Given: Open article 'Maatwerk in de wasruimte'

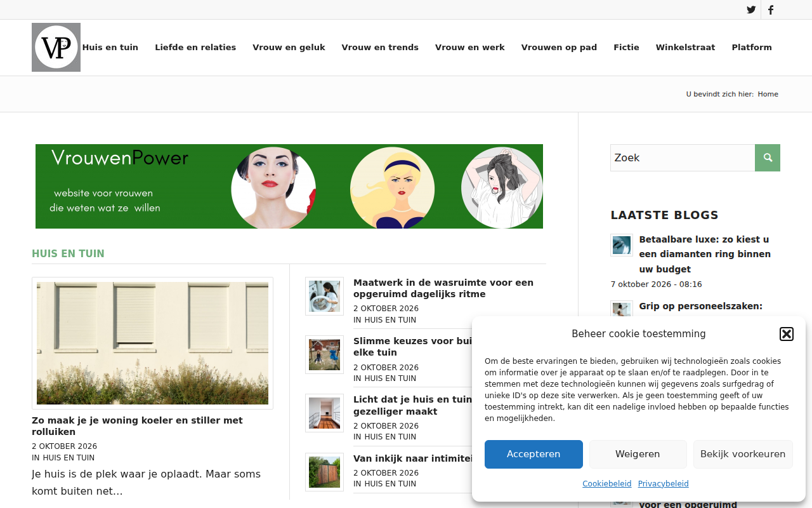Looking at the screenshot, I should 443,288.
